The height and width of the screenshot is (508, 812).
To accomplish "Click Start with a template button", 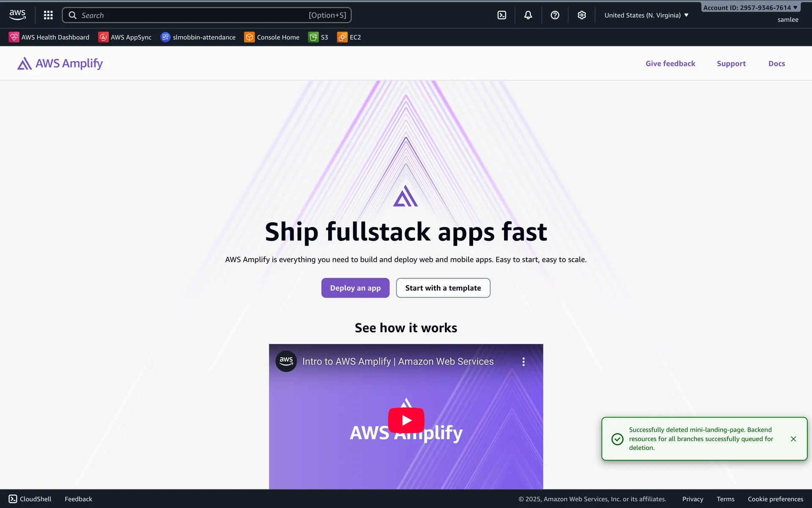I will 443,288.
